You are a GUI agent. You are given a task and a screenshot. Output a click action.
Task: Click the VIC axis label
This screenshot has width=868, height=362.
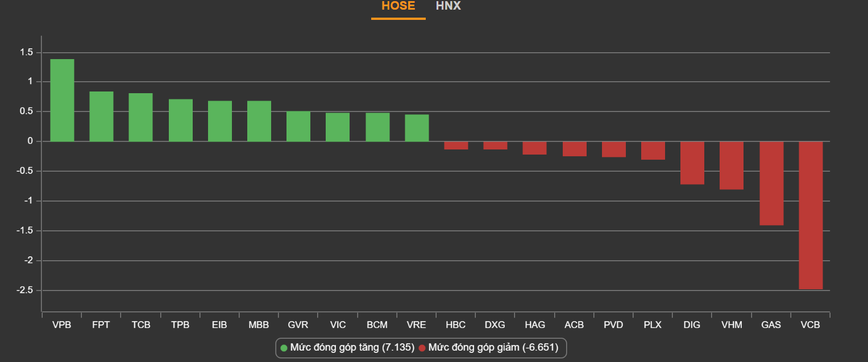click(338, 325)
